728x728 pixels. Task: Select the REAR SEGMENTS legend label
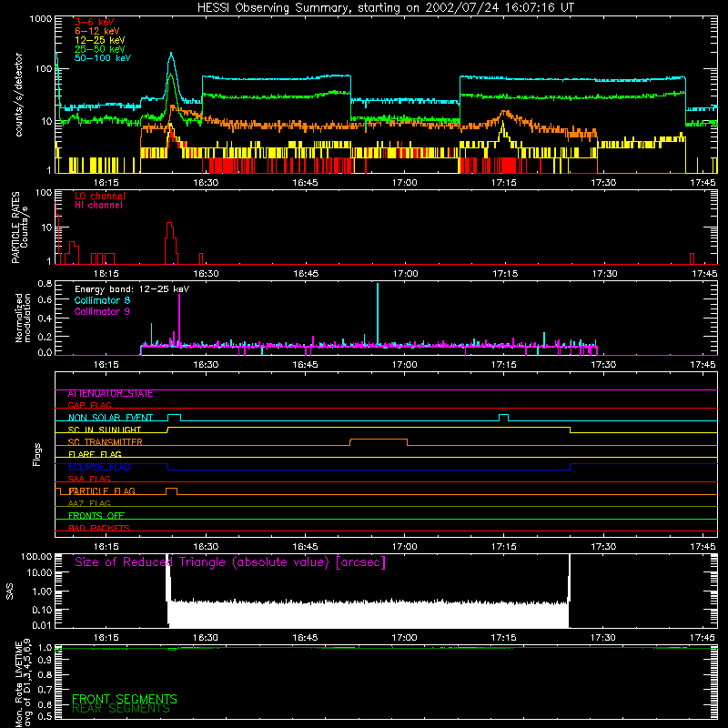(x=121, y=709)
